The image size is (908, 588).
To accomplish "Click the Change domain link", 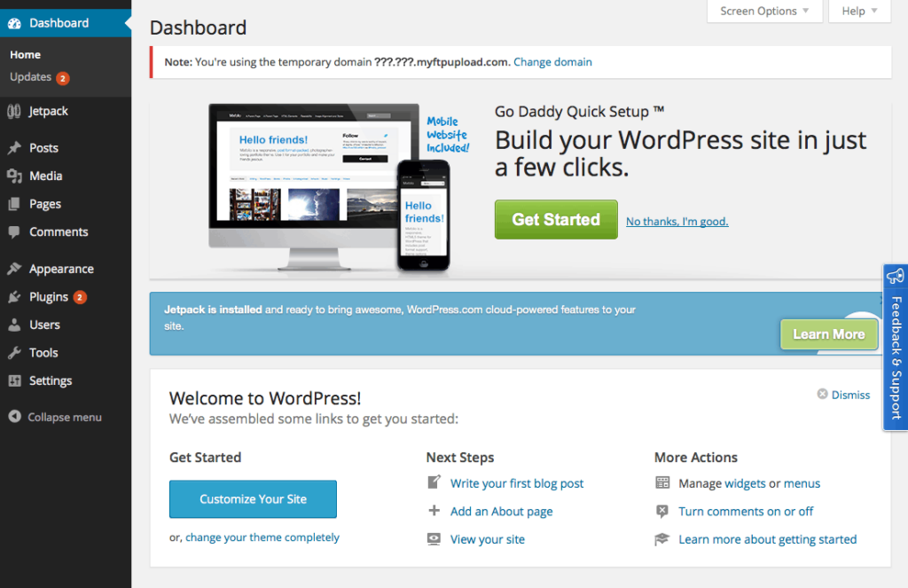I will click(x=552, y=62).
